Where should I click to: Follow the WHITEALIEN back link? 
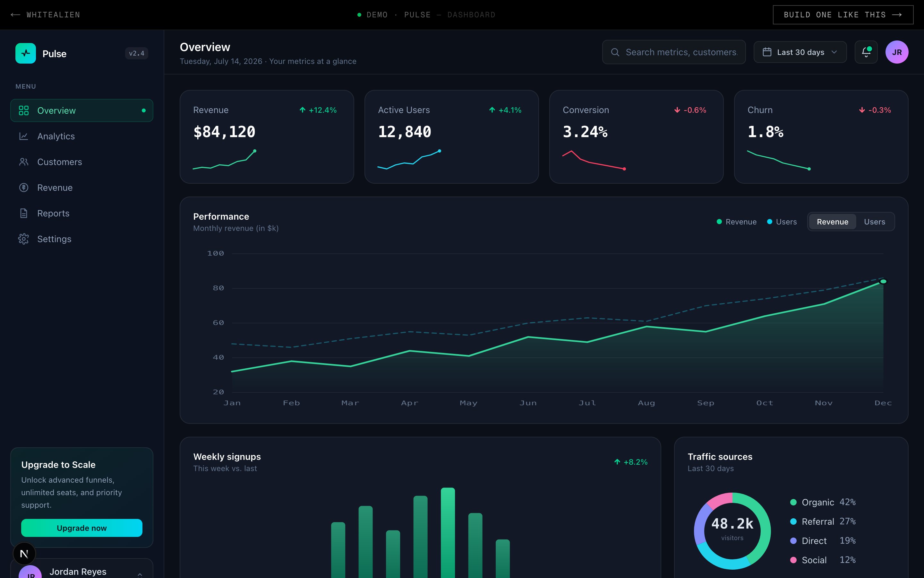click(46, 14)
